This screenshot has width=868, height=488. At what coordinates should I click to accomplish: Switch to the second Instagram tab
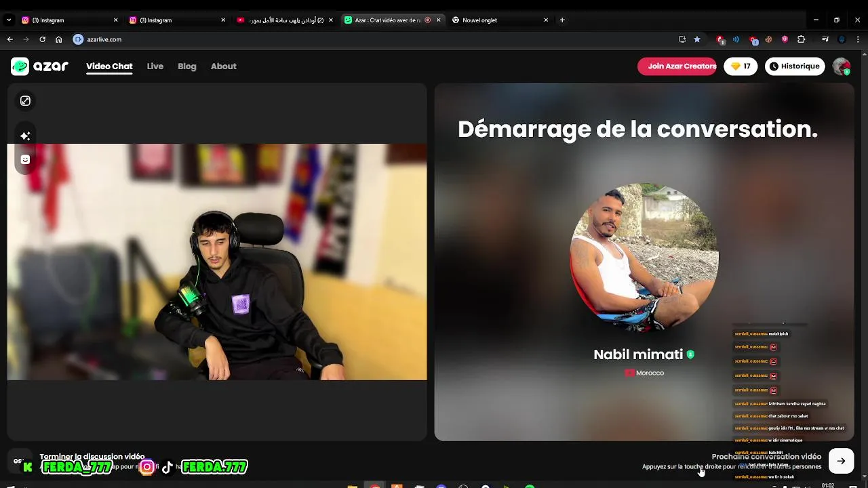176,20
